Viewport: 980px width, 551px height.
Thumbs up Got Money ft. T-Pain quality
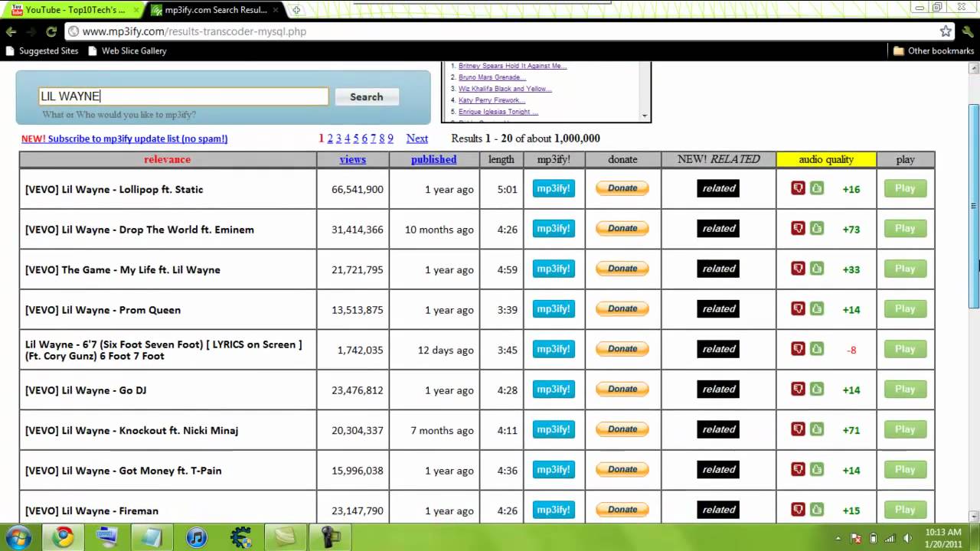[x=817, y=470]
